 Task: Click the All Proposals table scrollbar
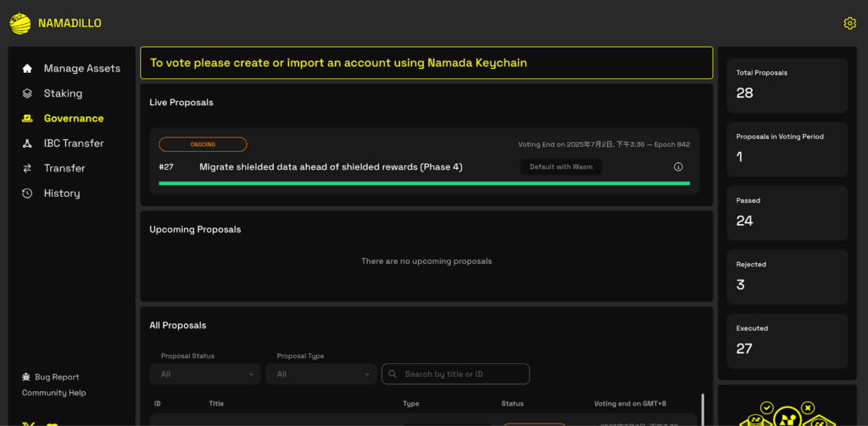(x=703, y=409)
